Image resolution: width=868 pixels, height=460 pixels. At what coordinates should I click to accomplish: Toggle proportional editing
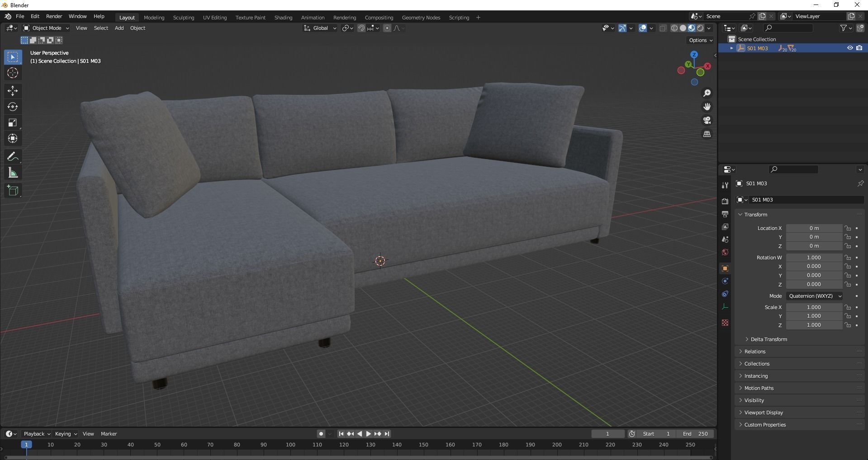point(387,28)
